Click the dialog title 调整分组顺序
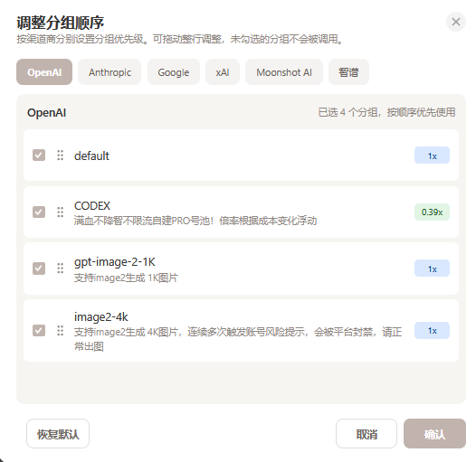Screen dimensions: 476x462 60,23
